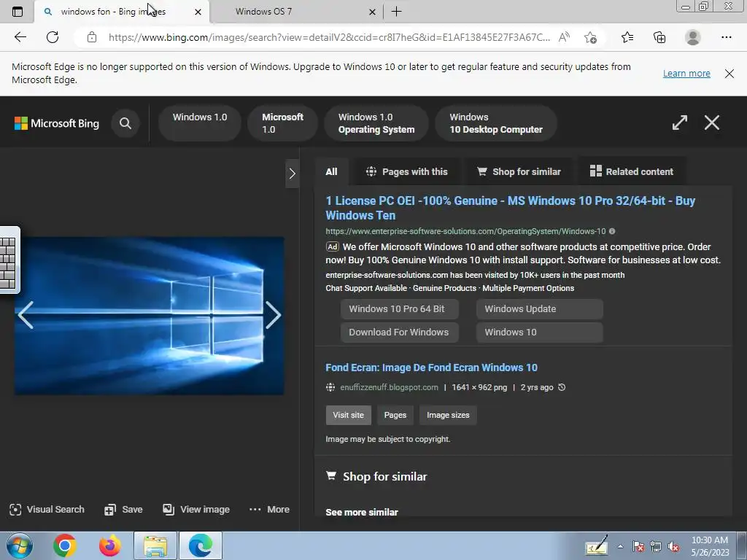
Task: Launch Firefox from taskbar
Action: 109,545
